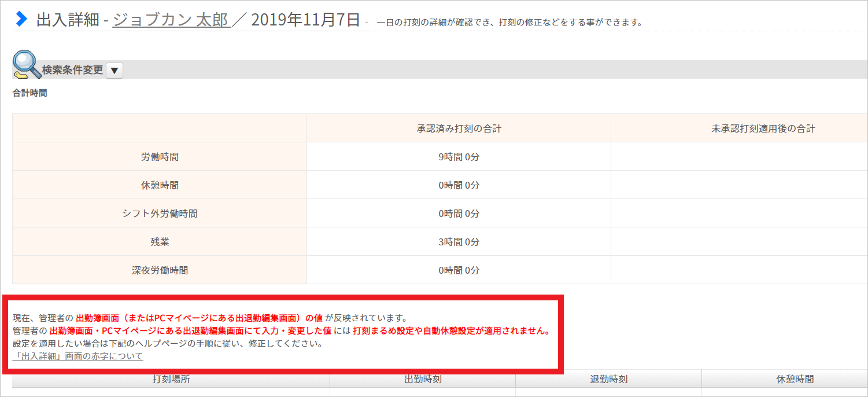Open the ジョブカン 太郎 staff link
Screen dimensions: 868x397
pyautogui.click(x=171, y=20)
